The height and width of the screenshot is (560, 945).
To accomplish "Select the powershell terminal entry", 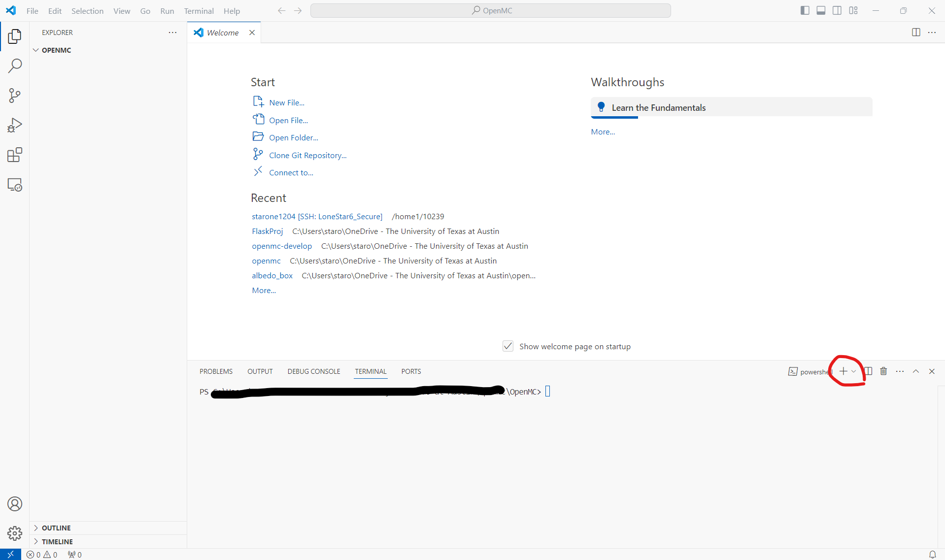I will pos(810,372).
